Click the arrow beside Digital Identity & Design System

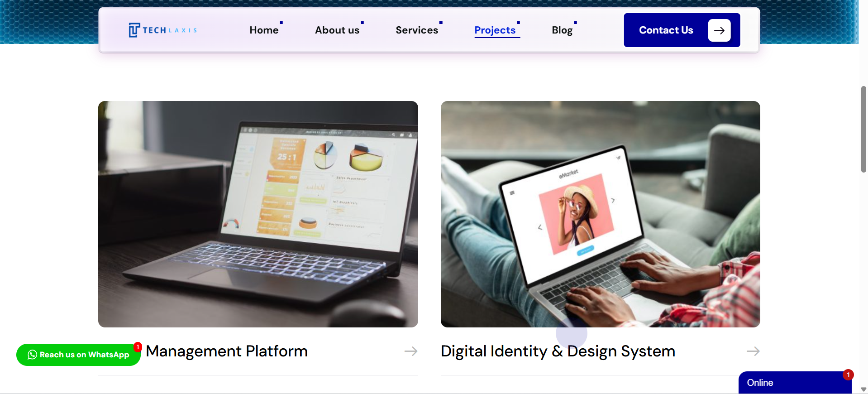coord(753,351)
